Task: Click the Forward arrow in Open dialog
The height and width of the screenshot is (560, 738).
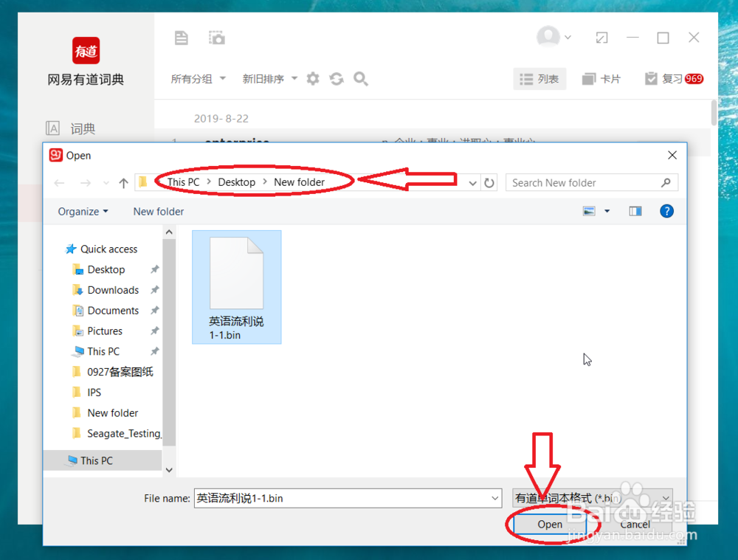Action: click(x=85, y=182)
